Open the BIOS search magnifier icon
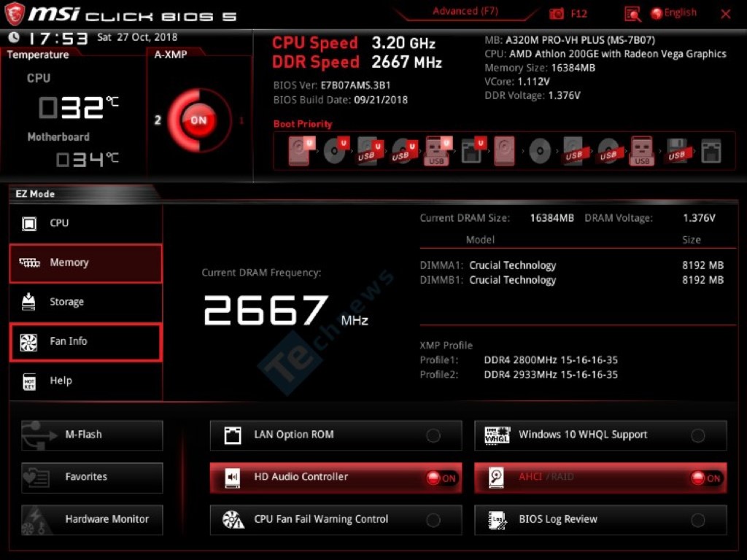 click(632, 15)
